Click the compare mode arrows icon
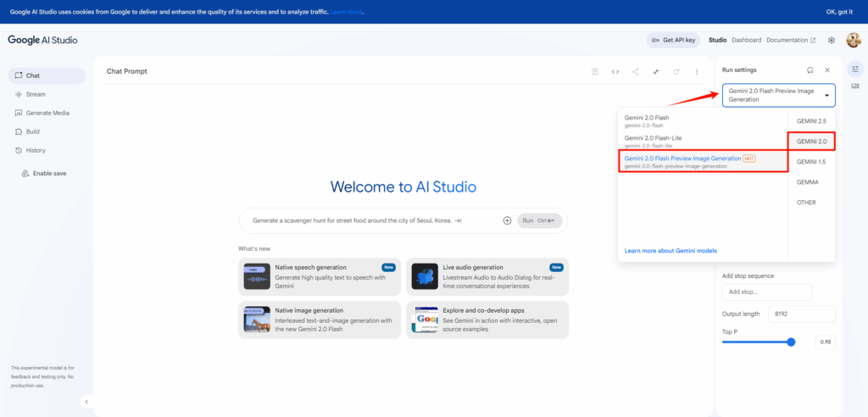Image resolution: width=868 pixels, height=417 pixels. coord(656,71)
